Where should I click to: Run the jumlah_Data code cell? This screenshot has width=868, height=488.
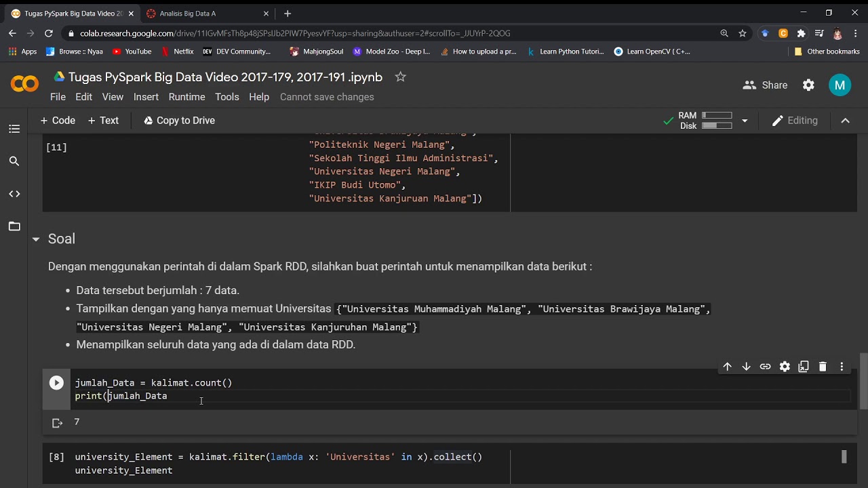56,383
